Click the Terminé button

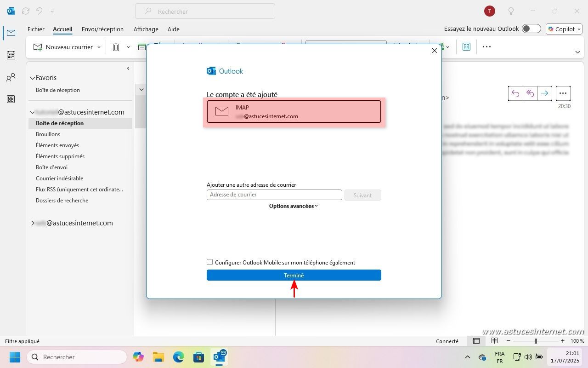[x=294, y=275]
